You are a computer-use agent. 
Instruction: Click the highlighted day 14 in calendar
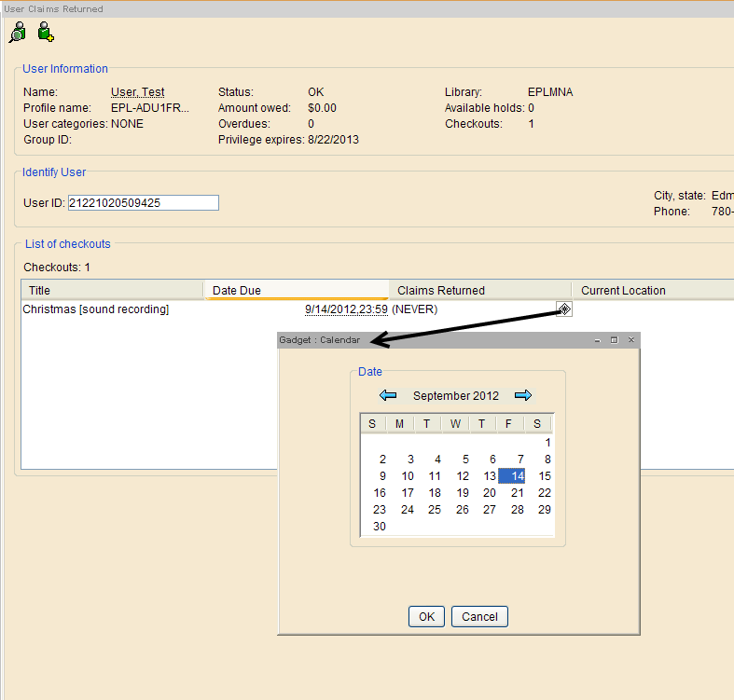coord(512,476)
